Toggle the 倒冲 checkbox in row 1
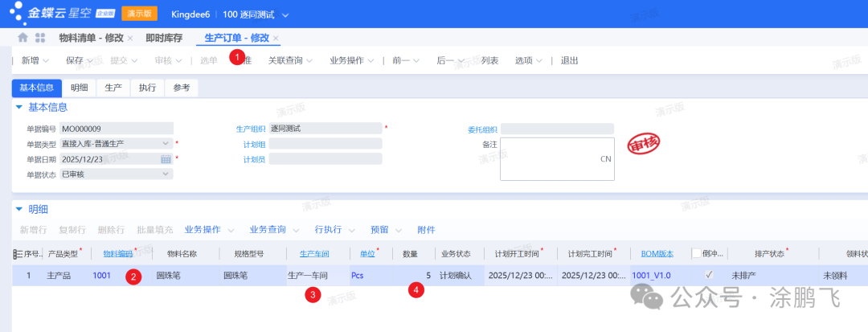The image size is (868, 332). [709, 275]
